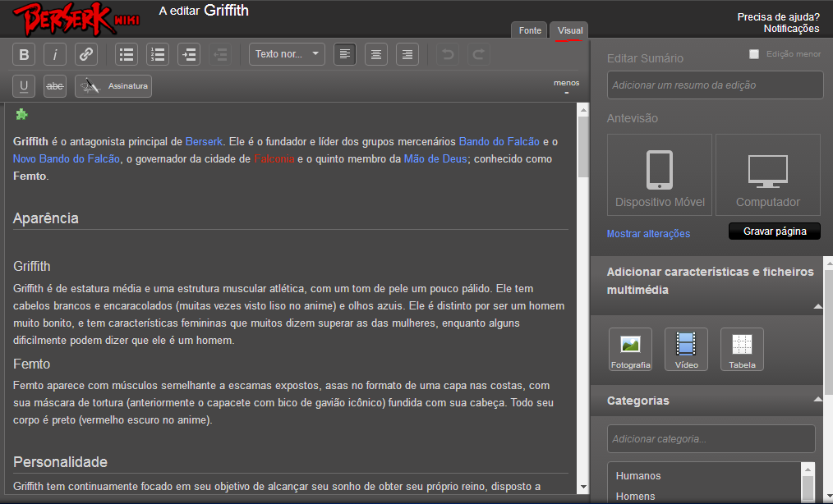Insert a bulleted list
The image size is (833, 504).
click(x=127, y=54)
